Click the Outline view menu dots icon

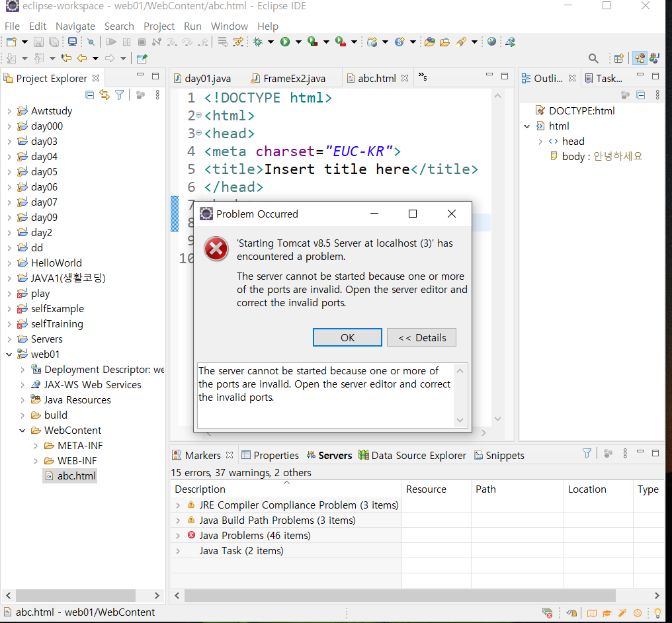[657, 95]
